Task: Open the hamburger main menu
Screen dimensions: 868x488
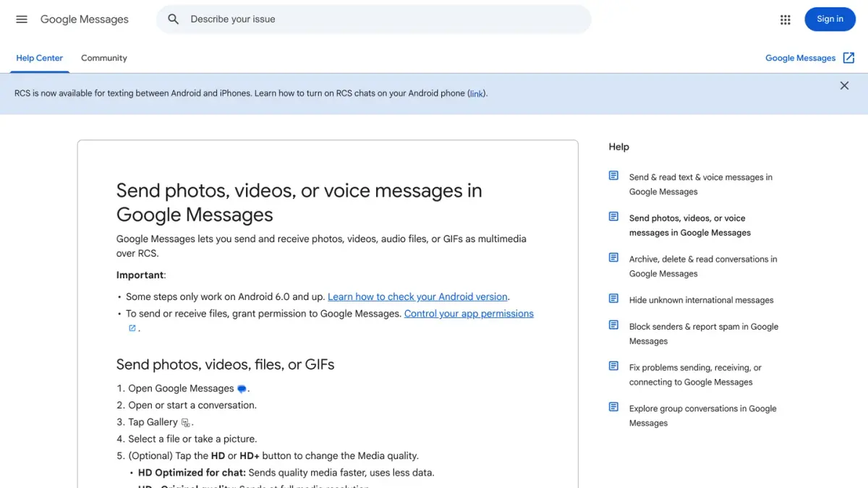Action: (22, 20)
